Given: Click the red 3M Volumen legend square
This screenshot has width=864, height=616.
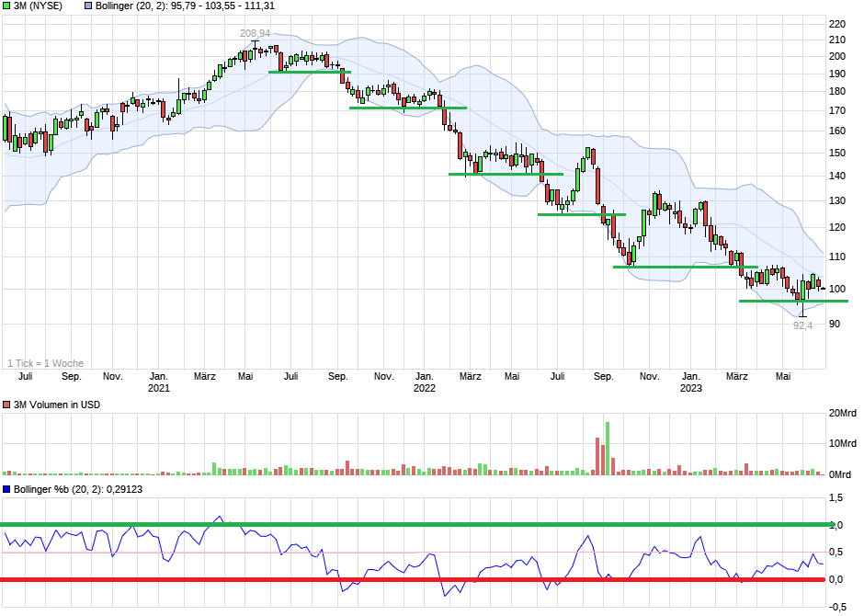Looking at the screenshot, I should pos(6,405).
